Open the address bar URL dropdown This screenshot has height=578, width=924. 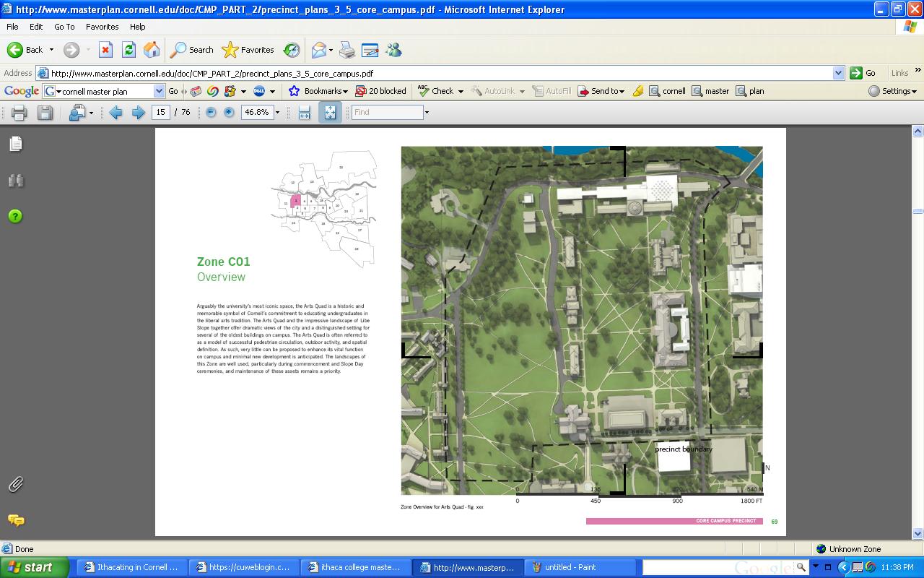(838, 73)
